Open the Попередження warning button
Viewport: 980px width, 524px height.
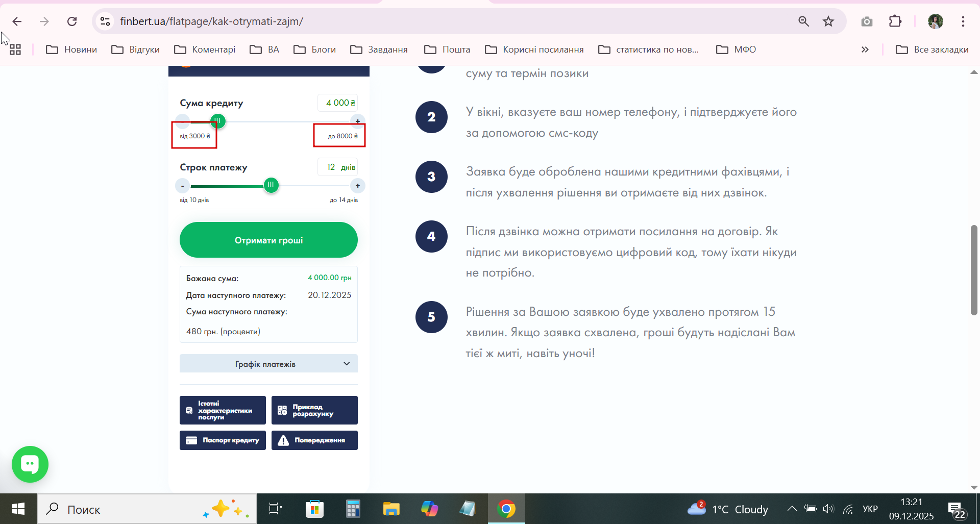[314, 440]
